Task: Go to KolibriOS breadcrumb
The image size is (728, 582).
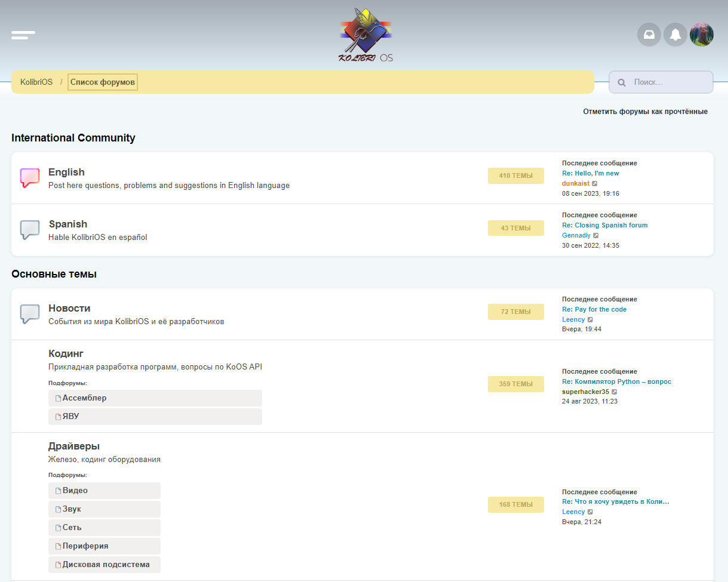Action: 36,82
